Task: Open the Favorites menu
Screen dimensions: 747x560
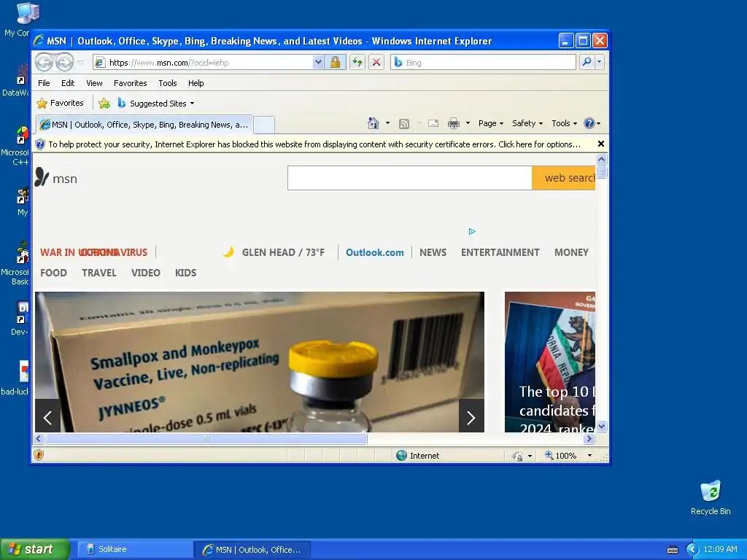Action: pos(130,83)
